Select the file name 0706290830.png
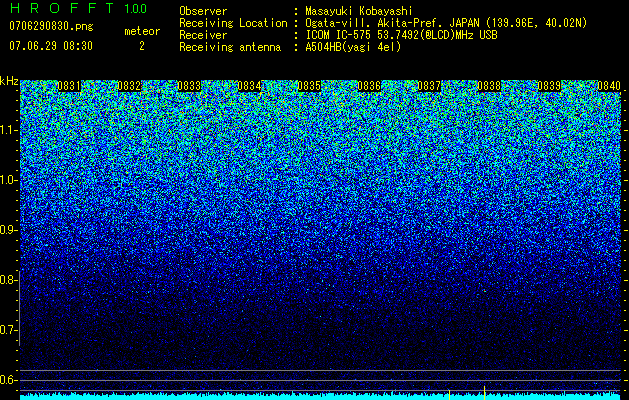Image resolution: width=629 pixels, height=400 pixels. coord(51,27)
